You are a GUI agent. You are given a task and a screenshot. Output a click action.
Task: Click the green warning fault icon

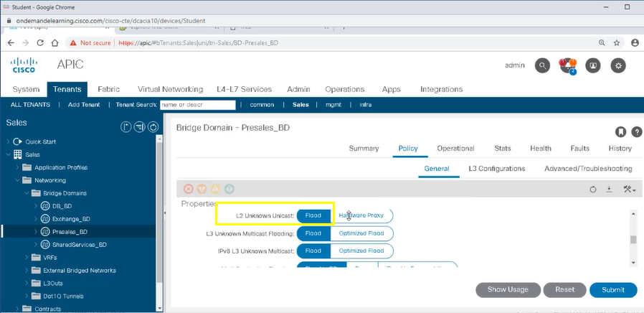[229, 189]
